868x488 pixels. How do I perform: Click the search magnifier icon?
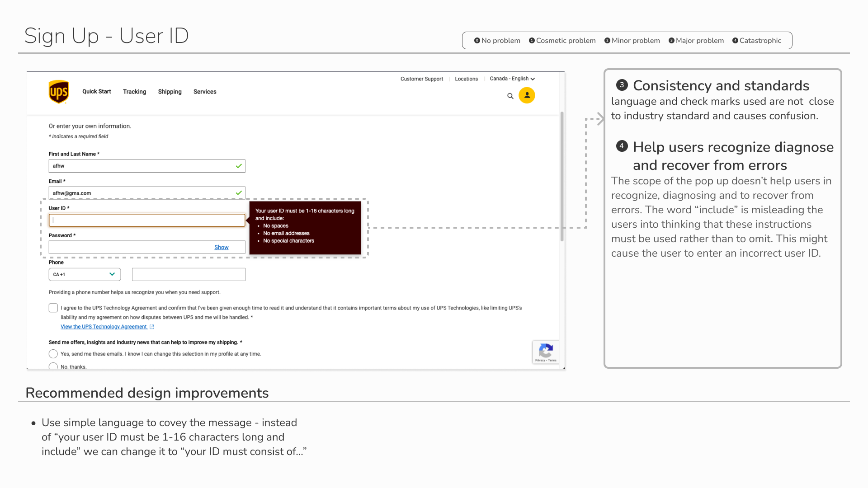pyautogui.click(x=510, y=96)
